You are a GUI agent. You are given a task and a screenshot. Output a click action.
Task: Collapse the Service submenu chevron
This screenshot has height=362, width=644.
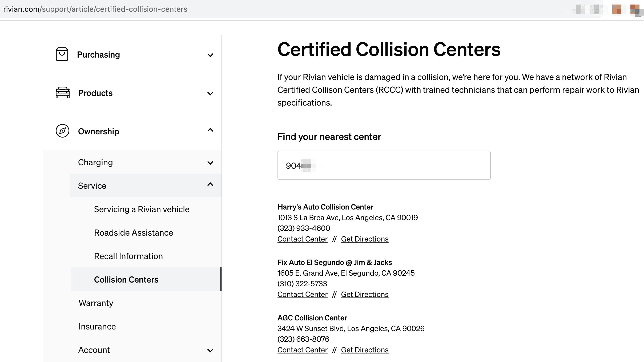tap(210, 184)
